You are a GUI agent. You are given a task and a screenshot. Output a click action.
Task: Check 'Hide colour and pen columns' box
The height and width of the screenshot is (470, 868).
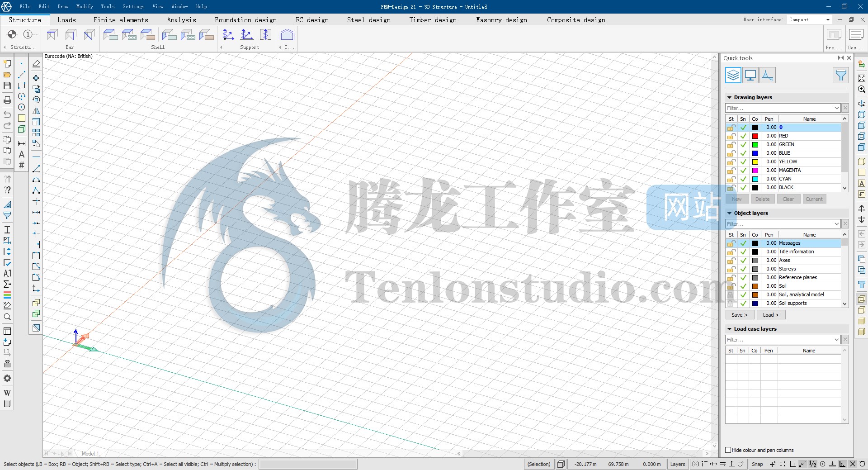coord(728,450)
